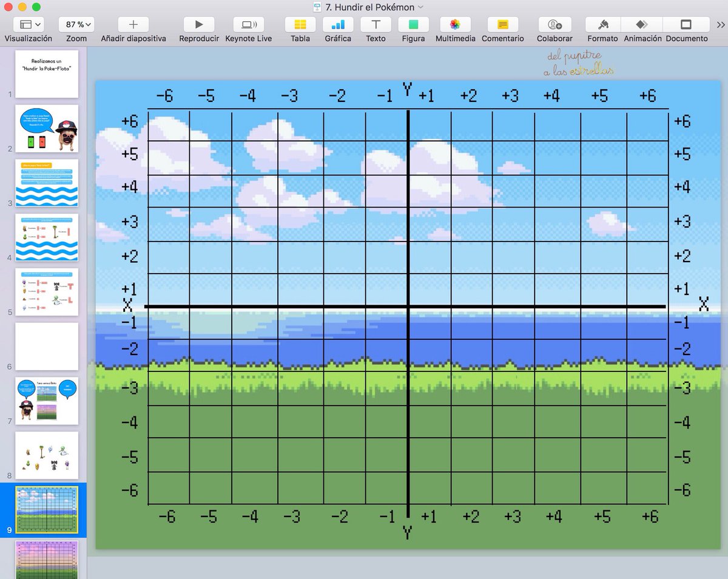Click the thick horizontal X axis line
Screen dimensions: 728x579
(x=405, y=306)
